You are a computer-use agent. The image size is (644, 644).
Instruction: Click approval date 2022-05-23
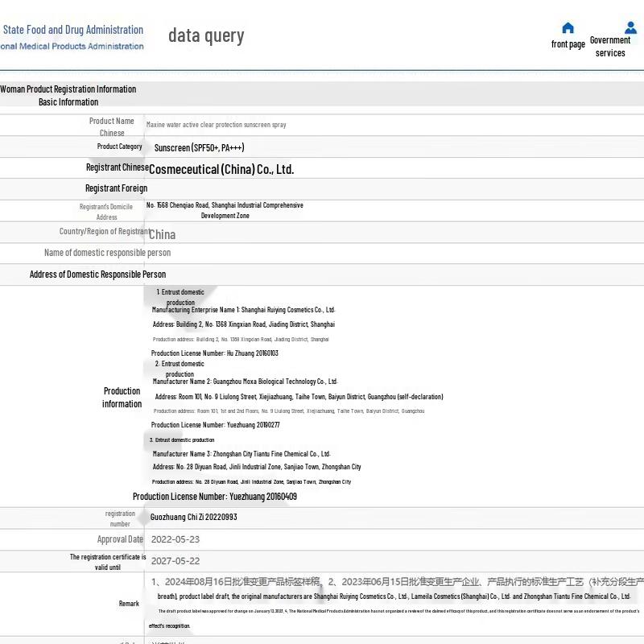coord(175,539)
